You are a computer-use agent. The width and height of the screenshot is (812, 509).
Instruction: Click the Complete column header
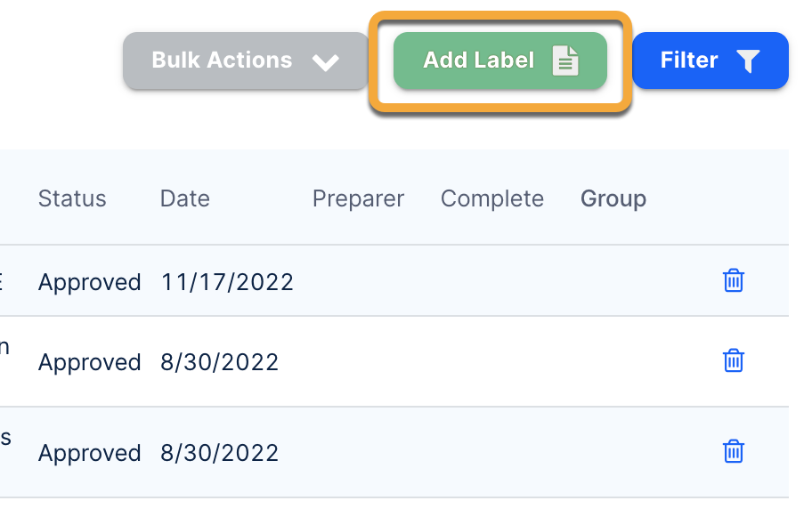pyautogui.click(x=492, y=198)
